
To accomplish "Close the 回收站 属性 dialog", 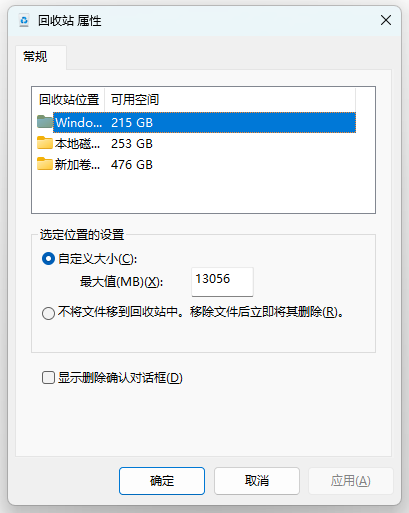I will 386,20.
